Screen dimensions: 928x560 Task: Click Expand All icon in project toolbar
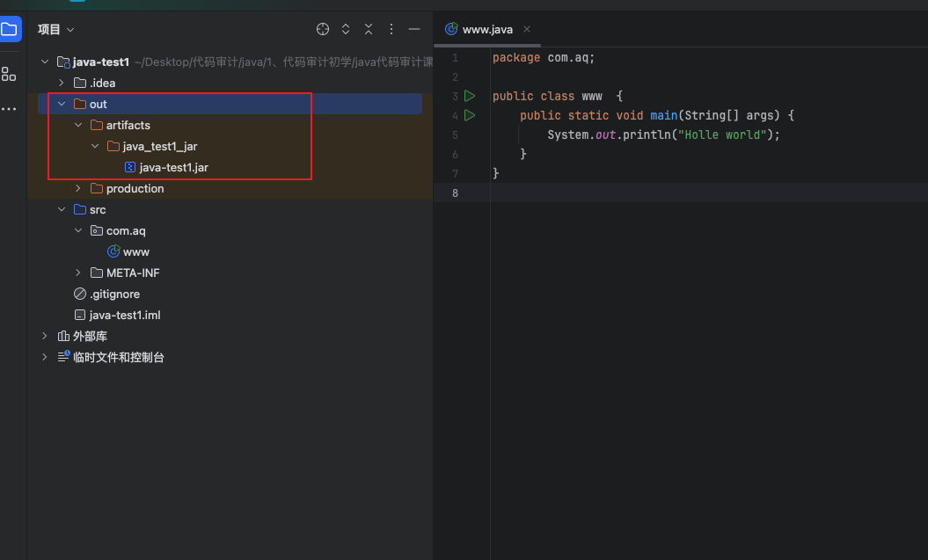(346, 29)
